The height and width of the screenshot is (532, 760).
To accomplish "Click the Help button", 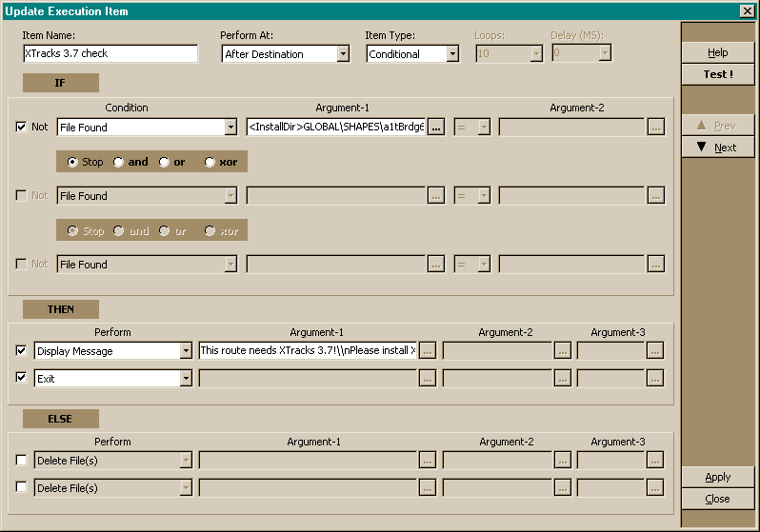I will [x=718, y=52].
